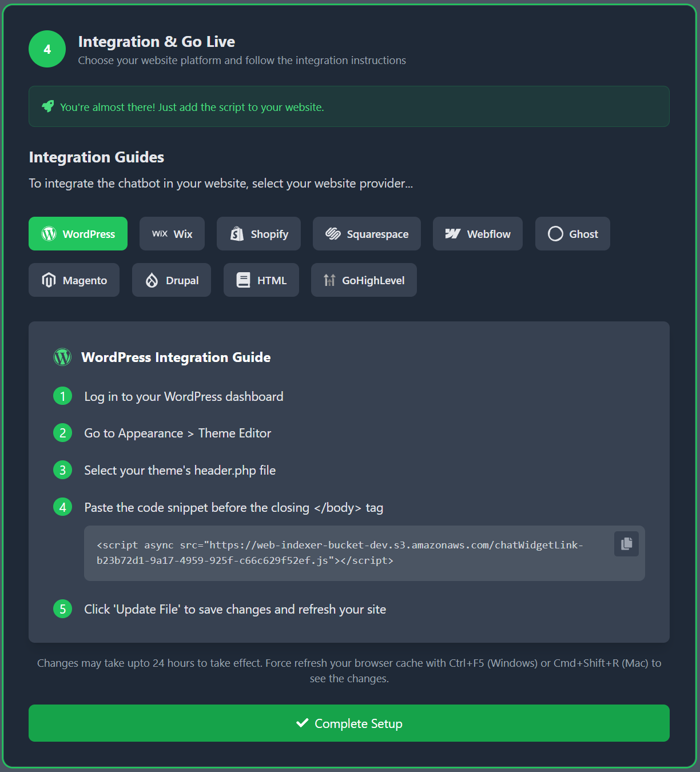Switch to the Shopify integration tab
Viewport: 700px width, 772px height.
(x=258, y=233)
